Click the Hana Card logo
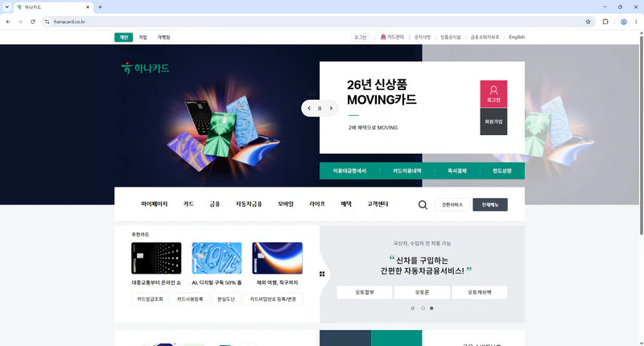This screenshot has height=346, width=644. pos(145,68)
